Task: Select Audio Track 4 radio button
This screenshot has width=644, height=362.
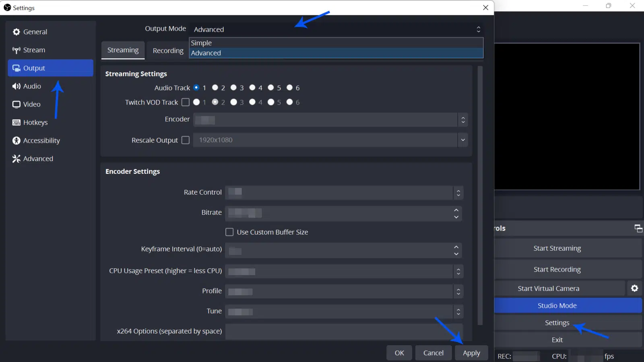Action: pos(252,87)
